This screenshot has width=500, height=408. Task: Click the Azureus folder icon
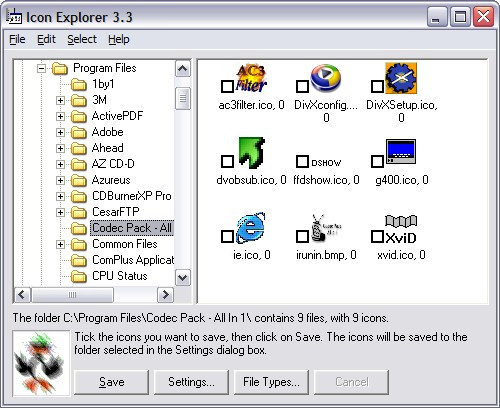(x=79, y=180)
